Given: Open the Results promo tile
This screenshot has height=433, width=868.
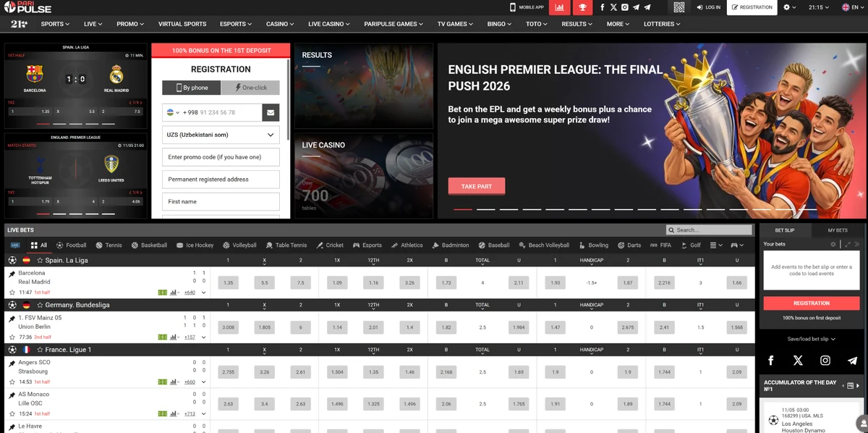Looking at the screenshot, I should 364,86.
